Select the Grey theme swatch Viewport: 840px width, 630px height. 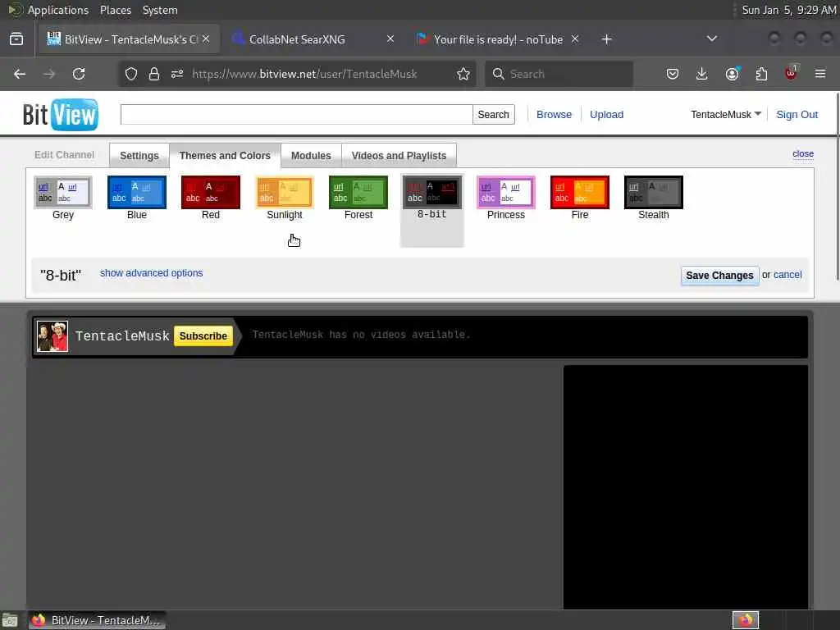pyautogui.click(x=62, y=192)
